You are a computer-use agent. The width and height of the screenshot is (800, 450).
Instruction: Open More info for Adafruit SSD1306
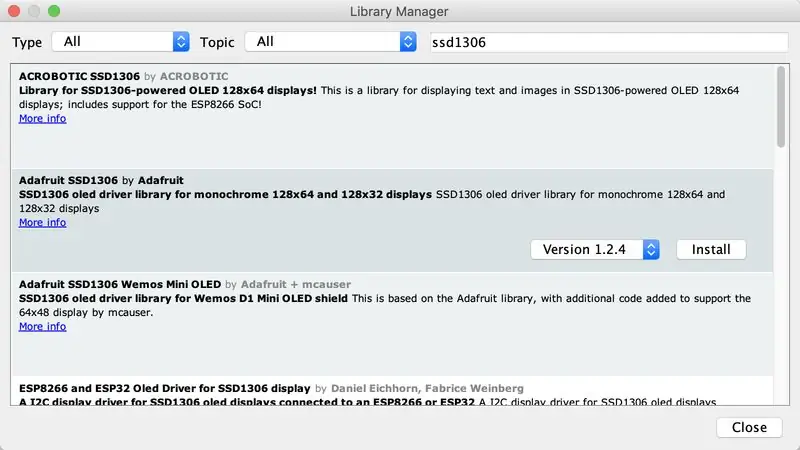point(42,222)
